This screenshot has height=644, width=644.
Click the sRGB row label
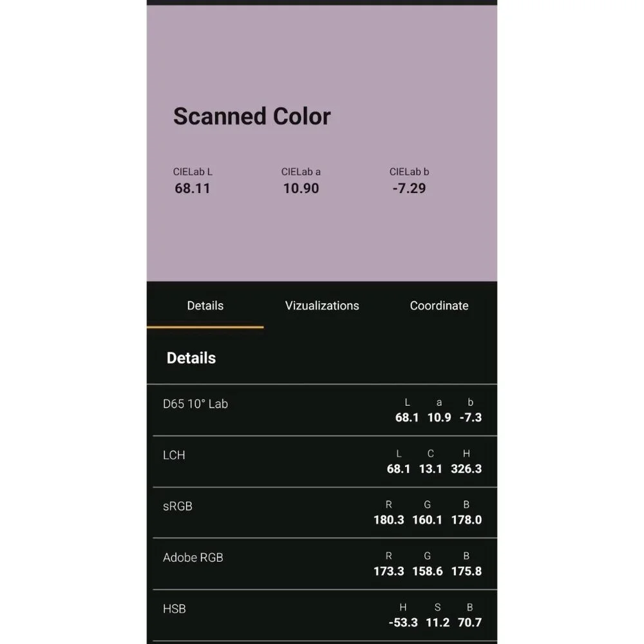[178, 506]
